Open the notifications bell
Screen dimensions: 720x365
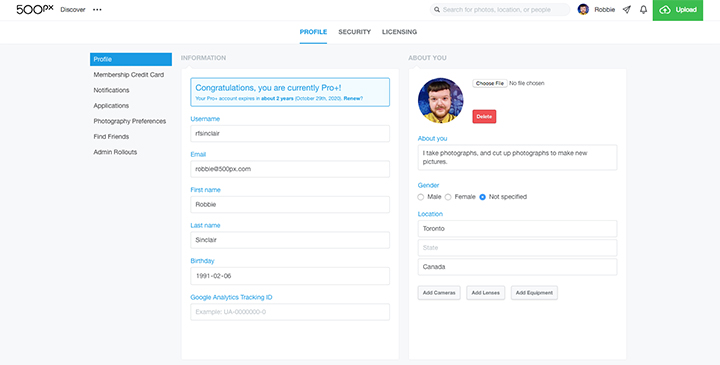643,10
